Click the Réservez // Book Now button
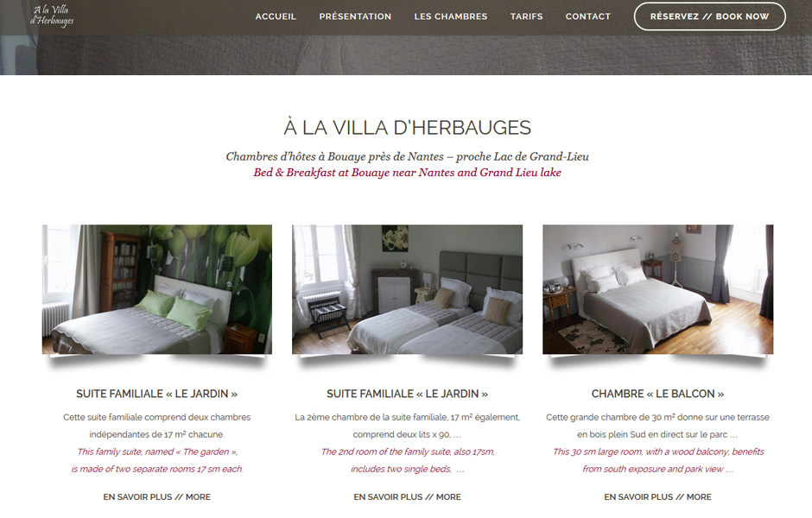This screenshot has height=518, width=812. (709, 16)
